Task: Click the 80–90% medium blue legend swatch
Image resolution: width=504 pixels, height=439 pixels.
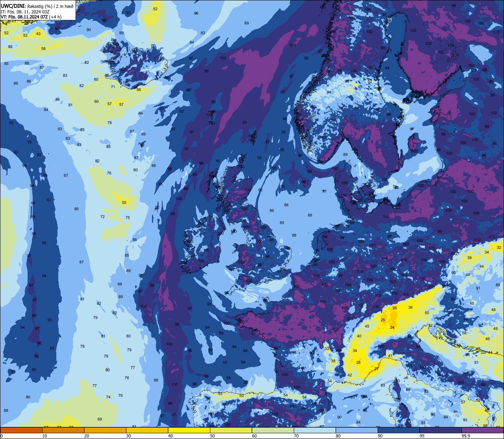Action: [x=357, y=430]
